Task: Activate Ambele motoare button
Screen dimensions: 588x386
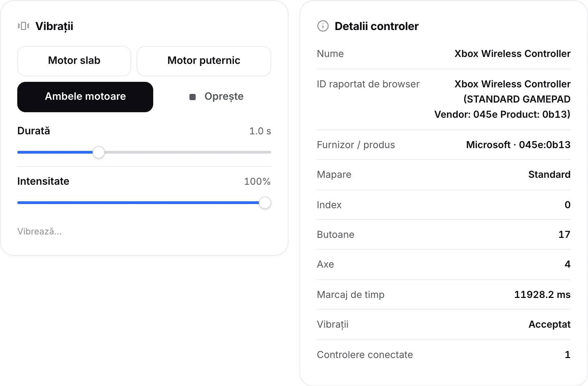Action: pyautogui.click(x=85, y=97)
